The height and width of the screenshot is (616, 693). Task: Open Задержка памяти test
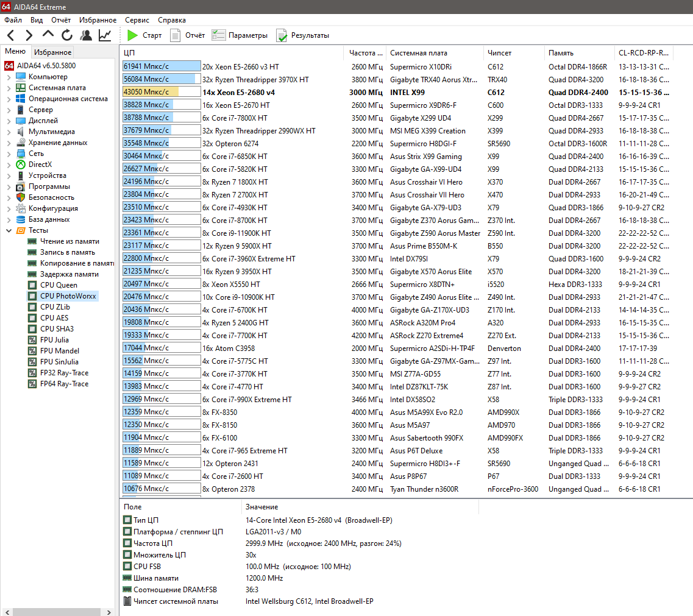click(x=69, y=274)
